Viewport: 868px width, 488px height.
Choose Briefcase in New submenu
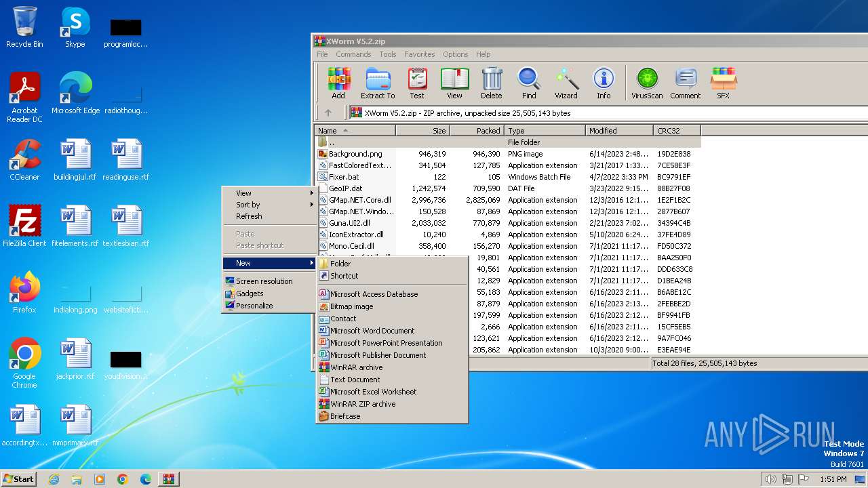(x=392, y=416)
